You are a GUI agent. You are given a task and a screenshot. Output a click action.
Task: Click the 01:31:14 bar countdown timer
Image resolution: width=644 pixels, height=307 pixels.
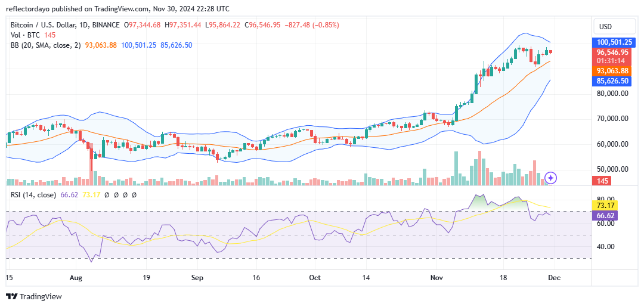609,60
